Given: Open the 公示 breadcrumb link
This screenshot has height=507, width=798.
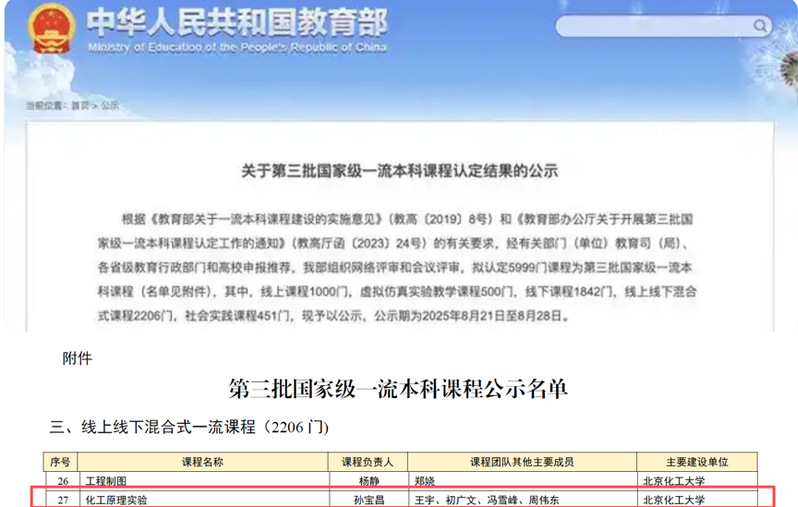Looking at the screenshot, I should [x=110, y=105].
